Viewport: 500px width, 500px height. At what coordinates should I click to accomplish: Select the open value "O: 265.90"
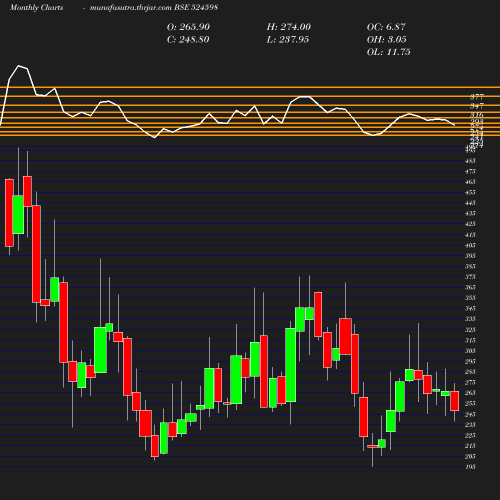point(188,27)
